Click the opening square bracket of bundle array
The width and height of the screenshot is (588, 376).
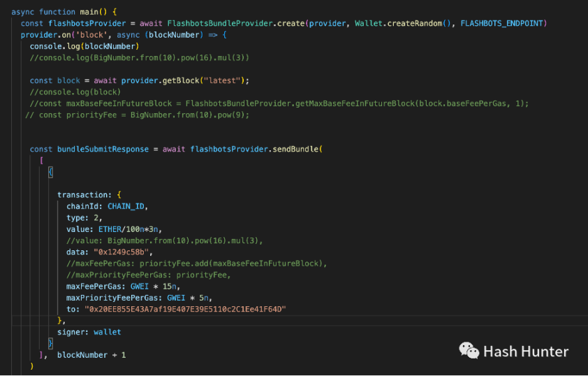point(41,161)
